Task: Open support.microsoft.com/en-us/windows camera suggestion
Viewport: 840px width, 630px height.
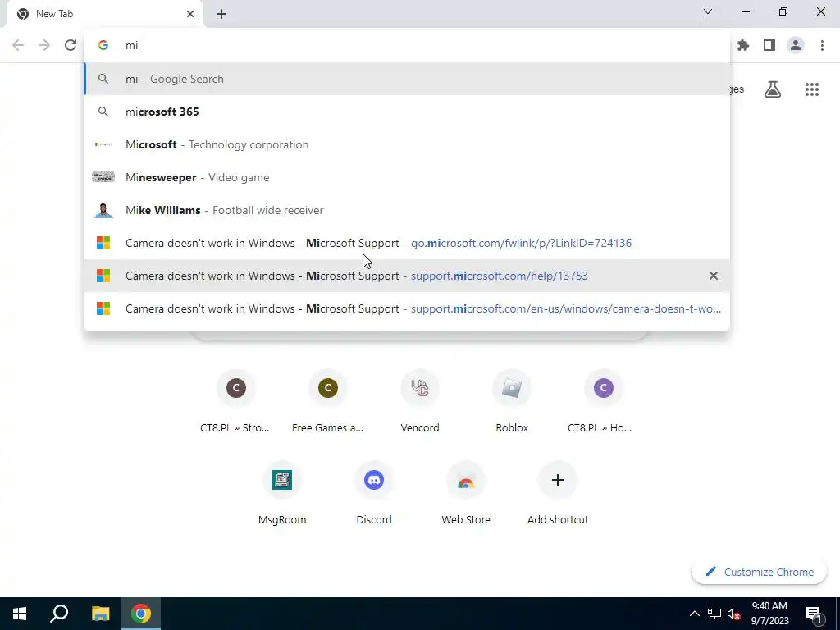Action: (x=407, y=308)
